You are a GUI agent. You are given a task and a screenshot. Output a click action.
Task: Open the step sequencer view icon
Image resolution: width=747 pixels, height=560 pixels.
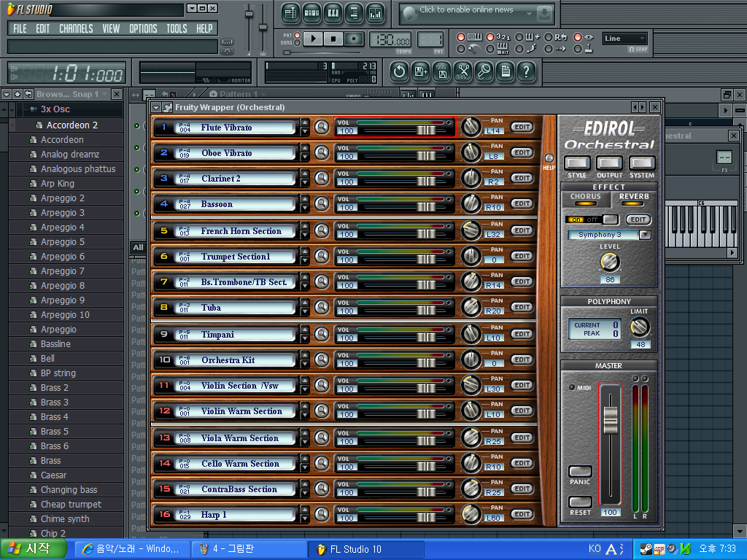coord(311,13)
